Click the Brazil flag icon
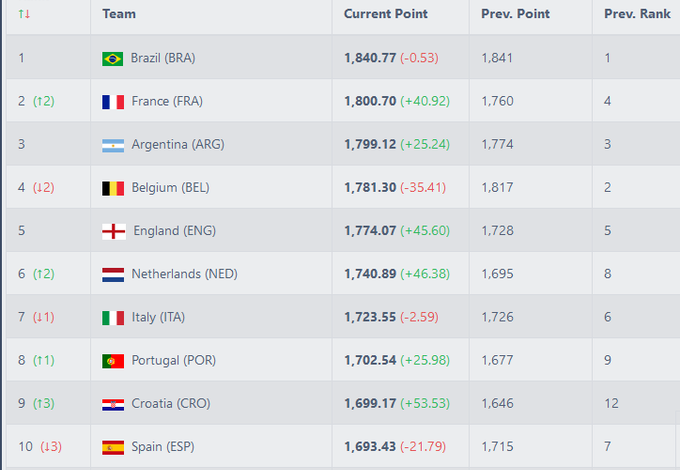The height and width of the screenshot is (470, 680). point(113,59)
